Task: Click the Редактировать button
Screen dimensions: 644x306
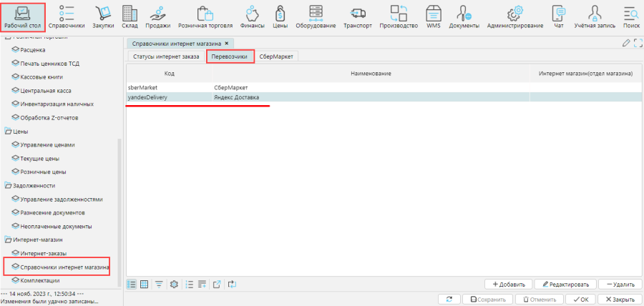Action: [x=565, y=285]
